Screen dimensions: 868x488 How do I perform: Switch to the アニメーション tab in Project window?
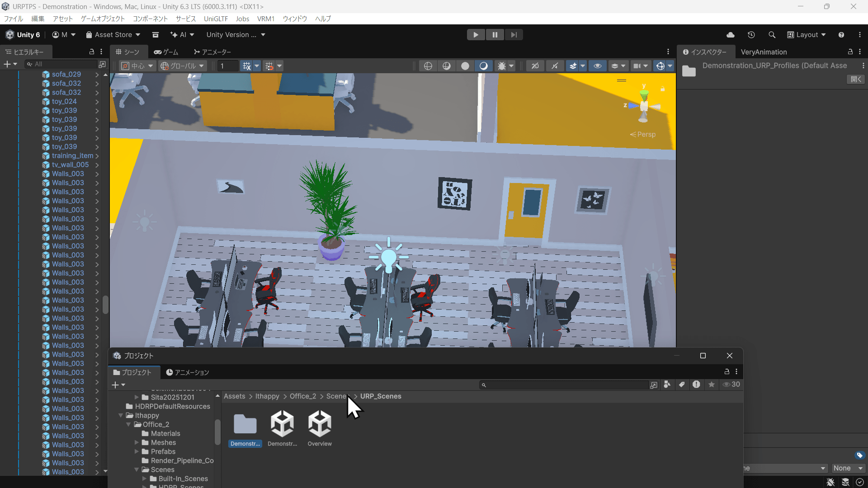188,372
